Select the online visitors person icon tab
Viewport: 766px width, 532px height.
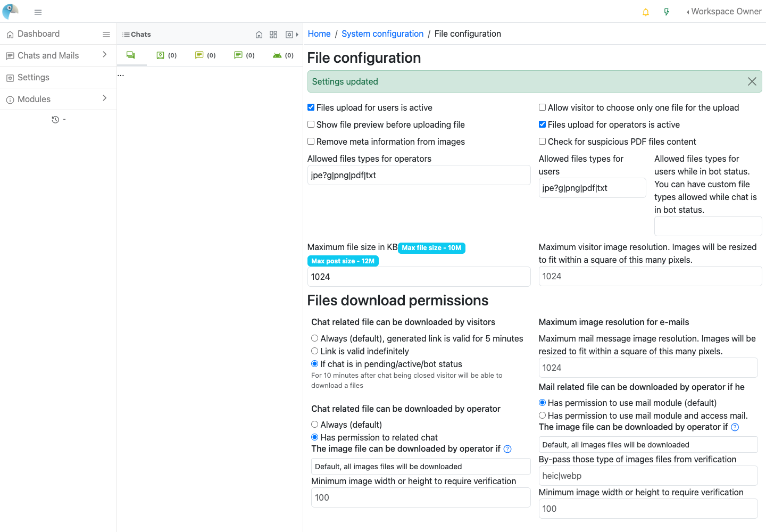(x=166, y=55)
